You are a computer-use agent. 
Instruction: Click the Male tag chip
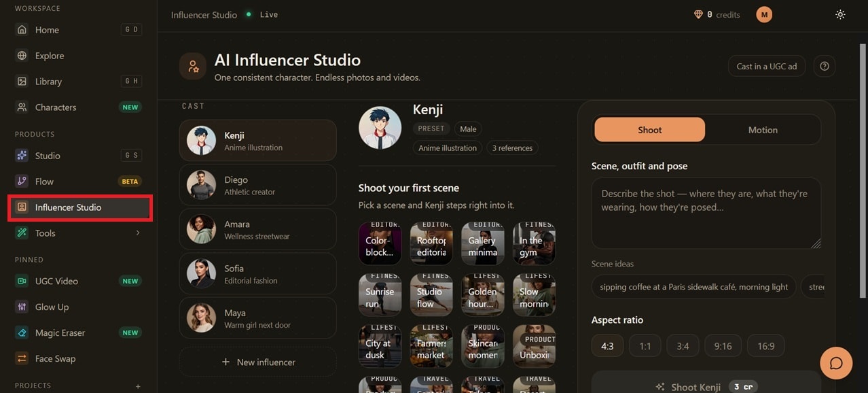pyautogui.click(x=468, y=129)
